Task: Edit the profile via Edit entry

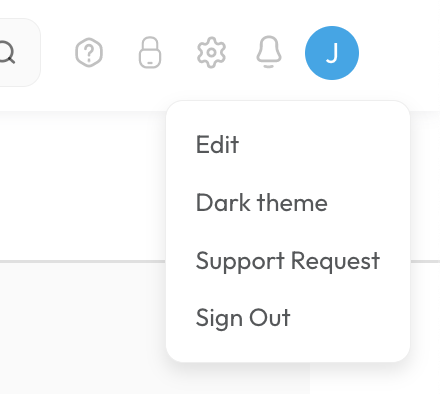Action: [x=217, y=145]
